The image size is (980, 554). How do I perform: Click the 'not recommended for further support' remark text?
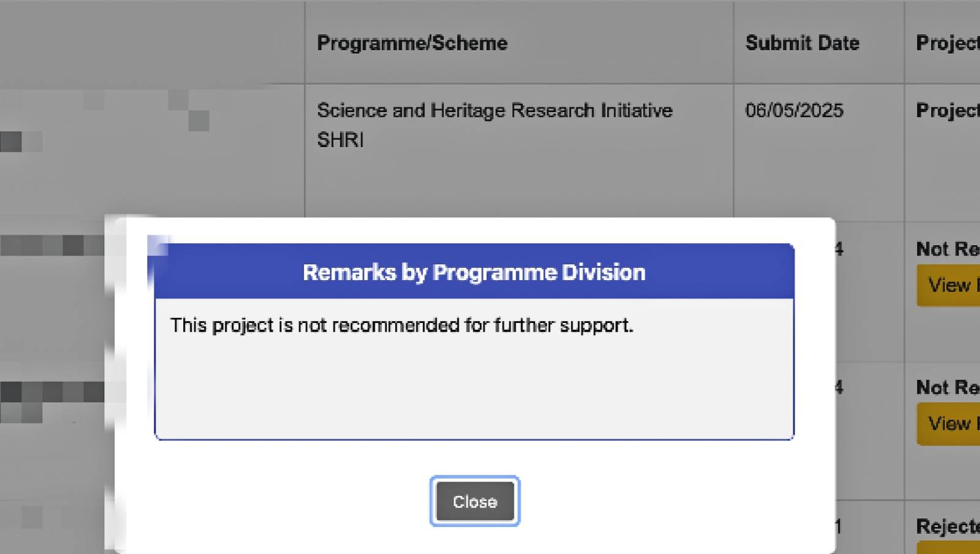click(401, 325)
